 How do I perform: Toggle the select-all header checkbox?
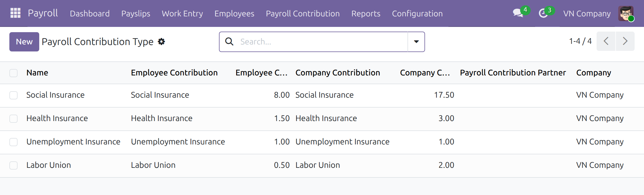pyautogui.click(x=13, y=73)
